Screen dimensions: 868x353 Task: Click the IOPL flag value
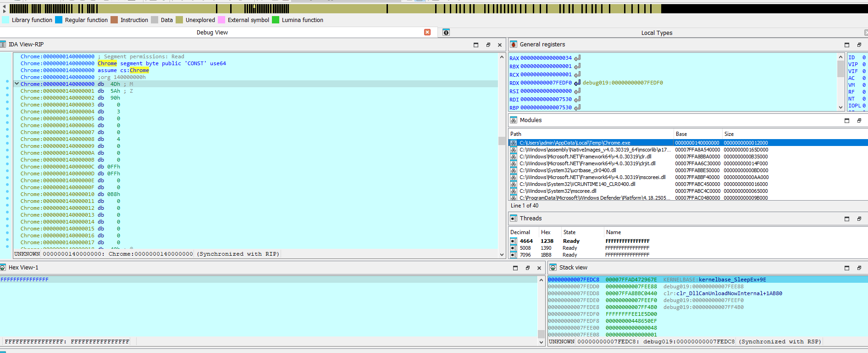point(864,106)
